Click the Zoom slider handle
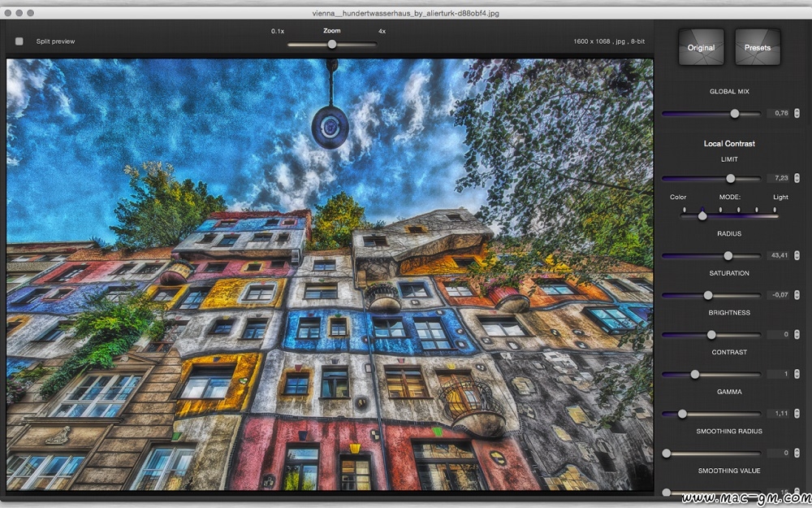Viewport: 812px width, 508px height. click(x=332, y=45)
